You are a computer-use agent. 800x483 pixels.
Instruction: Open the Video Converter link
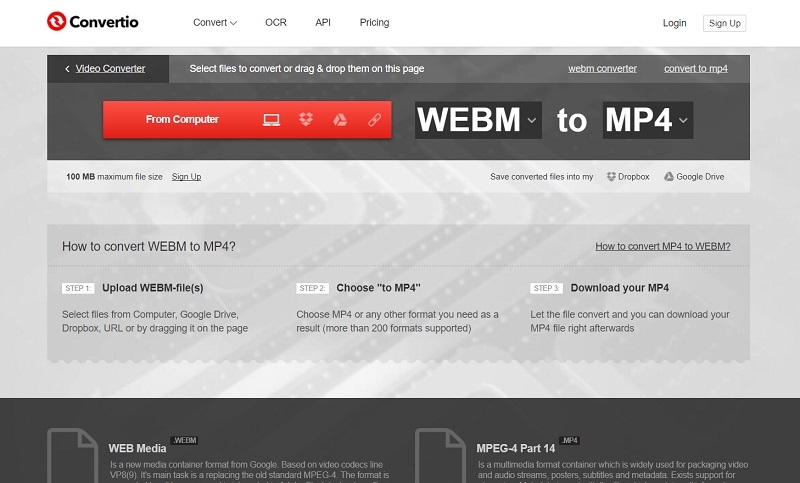110,68
